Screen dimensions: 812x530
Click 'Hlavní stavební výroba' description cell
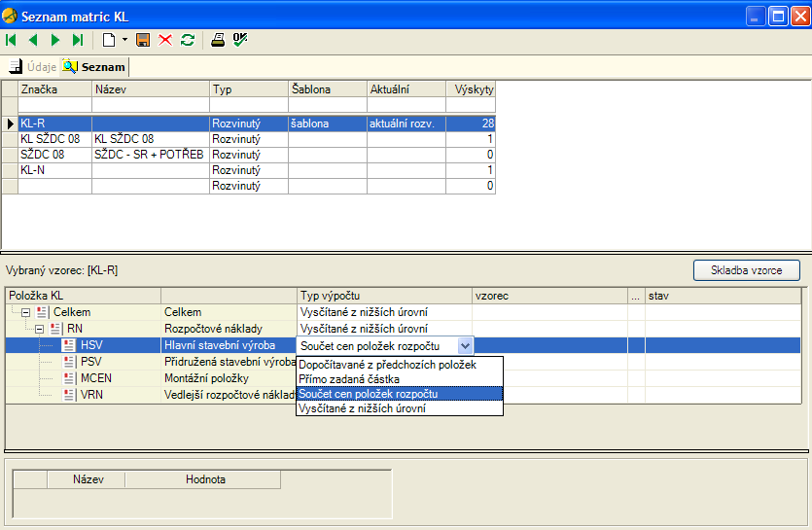click(x=229, y=345)
